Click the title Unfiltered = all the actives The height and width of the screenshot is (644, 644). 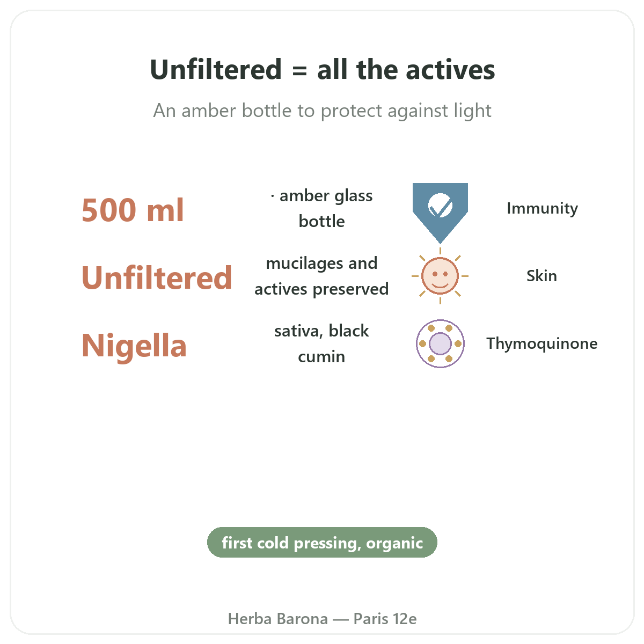point(322,70)
